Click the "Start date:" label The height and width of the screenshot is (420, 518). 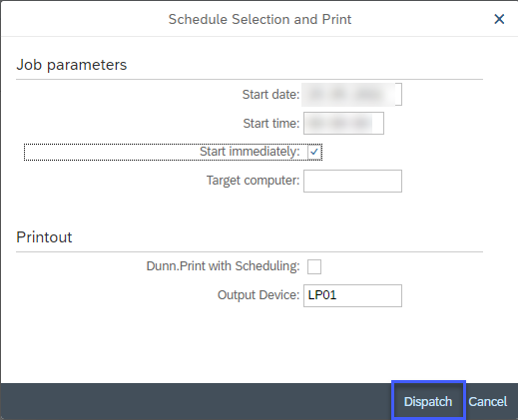click(270, 95)
